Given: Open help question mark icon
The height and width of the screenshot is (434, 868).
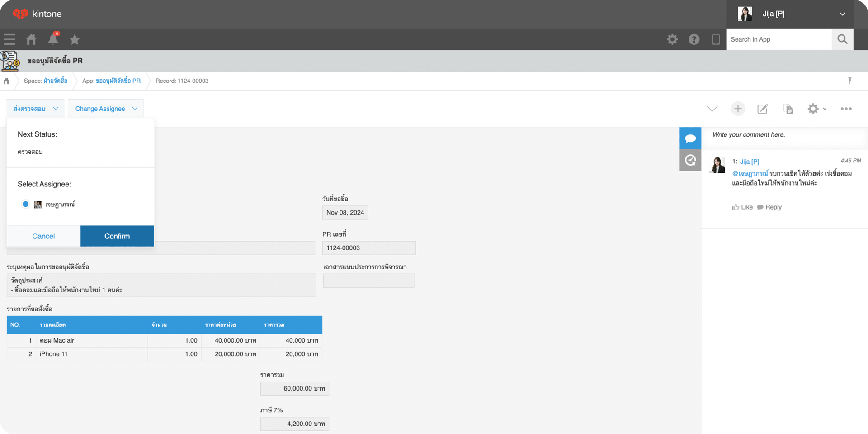Looking at the screenshot, I should pos(694,39).
